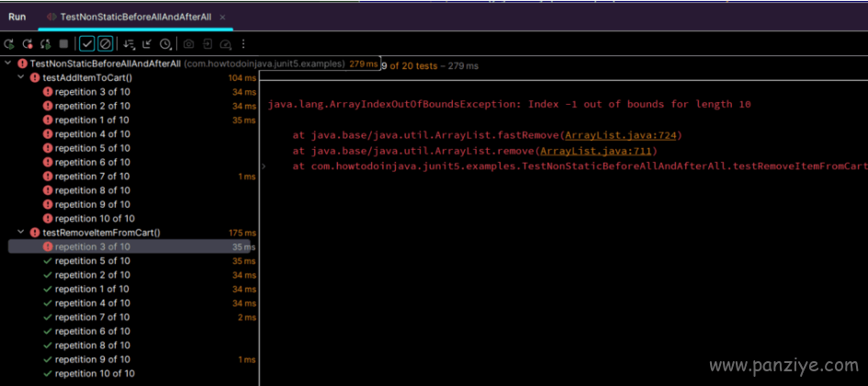The width and height of the screenshot is (868, 386).
Task: Select the testRemoveItemFromCart() test node
Action: click(x=101, y=233)
